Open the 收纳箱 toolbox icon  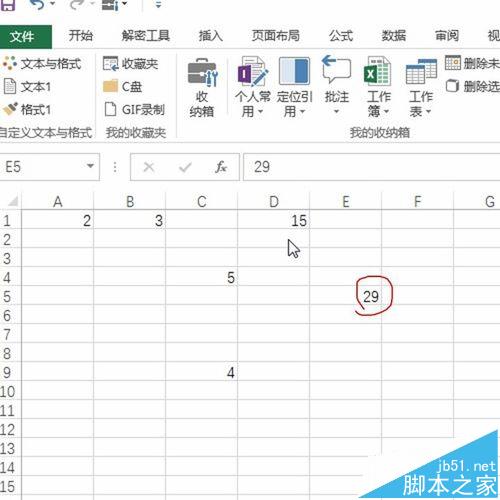coord(202,73)
